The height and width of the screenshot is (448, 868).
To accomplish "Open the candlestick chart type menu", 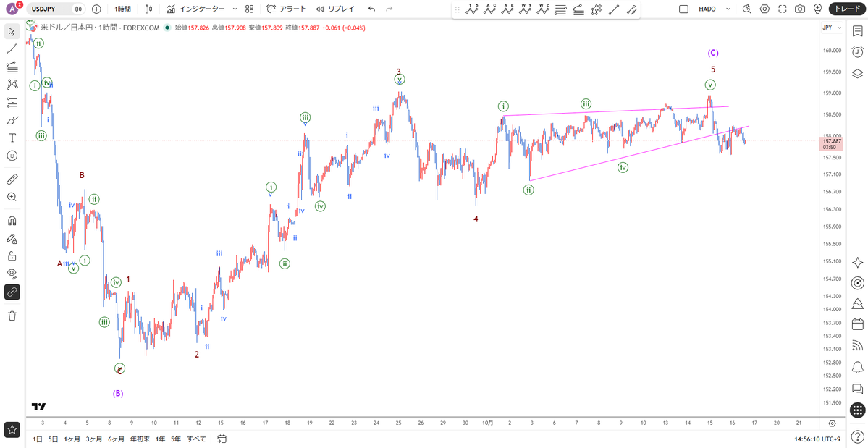I will [148, 9].
